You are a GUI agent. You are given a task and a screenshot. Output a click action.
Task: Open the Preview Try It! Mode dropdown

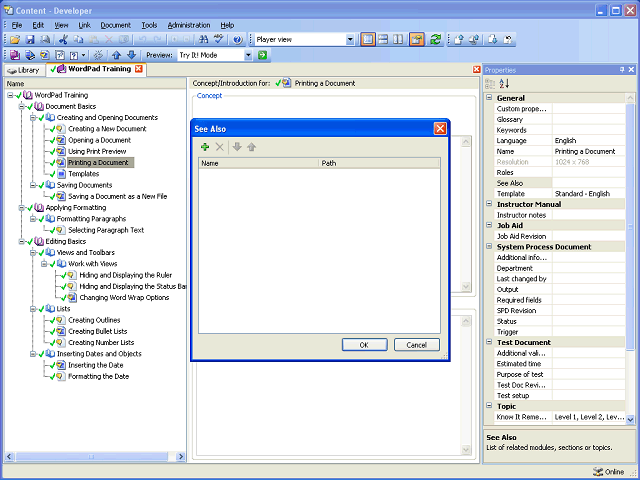click(248, 55)
